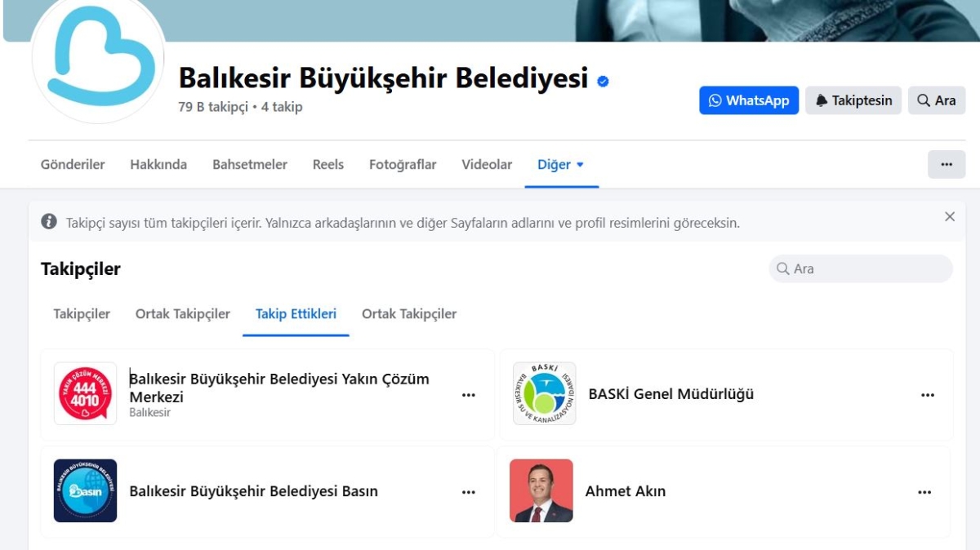
Task: Go to the Bahsetmeler tab
Action: coord(250,164)
